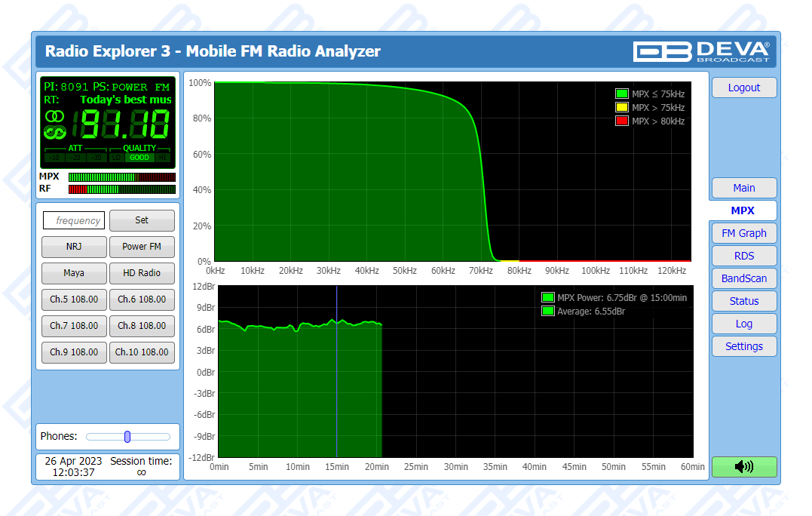Click the RDS swirl indicator icon
Viewport: 812px width, 516px height.
point(54,133)
